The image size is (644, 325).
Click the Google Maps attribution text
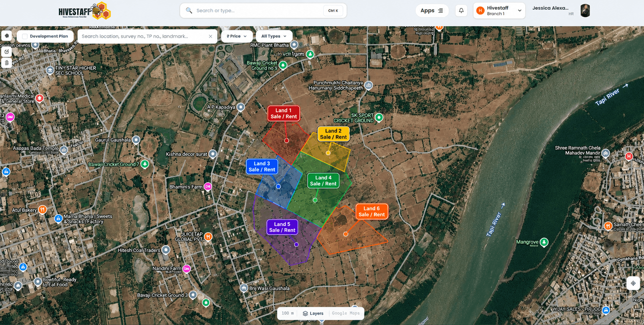tap(346, 313)
